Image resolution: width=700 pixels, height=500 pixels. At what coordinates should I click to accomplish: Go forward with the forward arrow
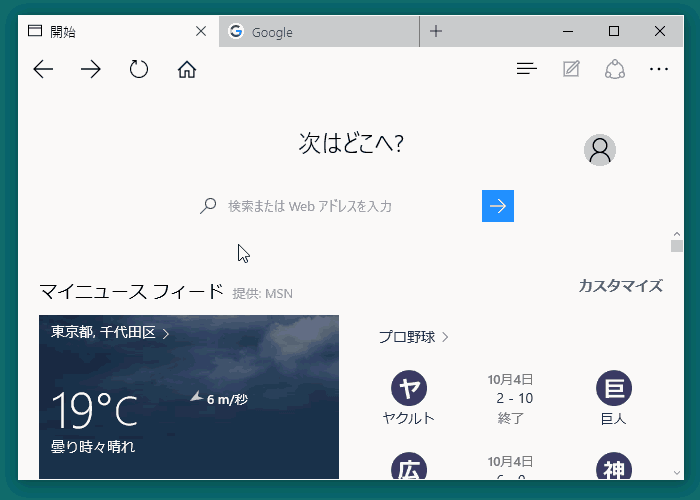coord(91,69)
